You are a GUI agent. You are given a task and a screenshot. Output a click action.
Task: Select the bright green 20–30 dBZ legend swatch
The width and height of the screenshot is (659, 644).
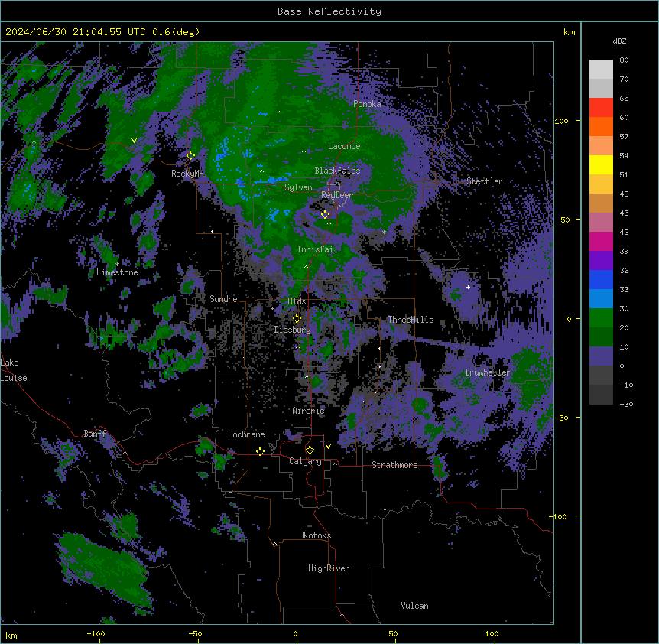(x=601, y=318)
